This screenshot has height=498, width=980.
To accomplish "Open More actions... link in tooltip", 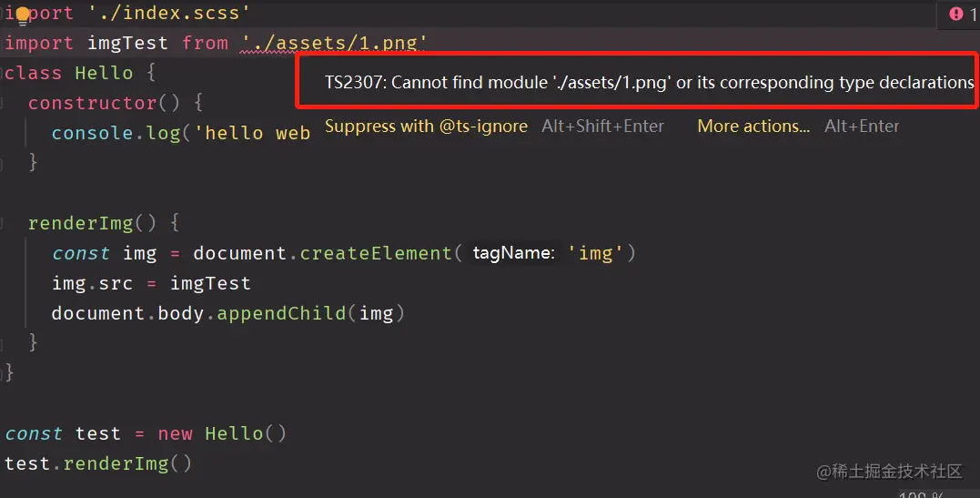I will pyautogui.click(x=753, y=127).
